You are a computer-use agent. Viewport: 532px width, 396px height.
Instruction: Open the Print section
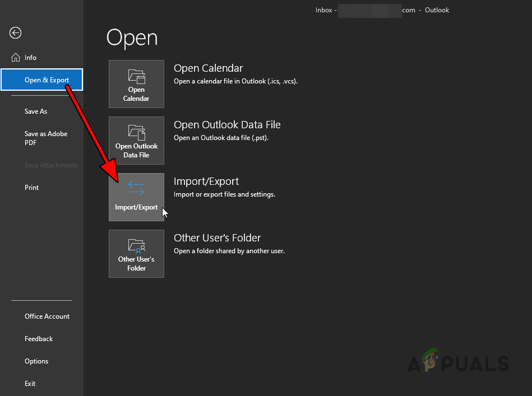(31, 187)
